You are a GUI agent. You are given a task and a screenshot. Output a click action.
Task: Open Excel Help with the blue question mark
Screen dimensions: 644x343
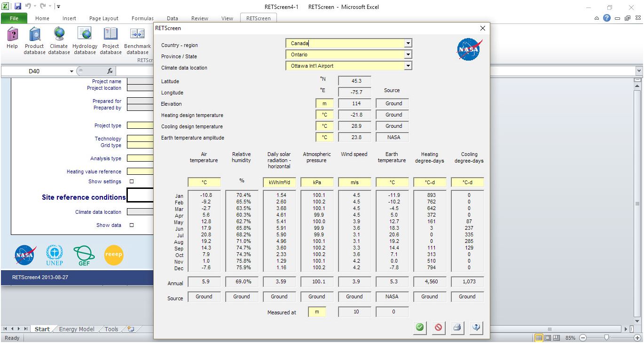tap(607, 18)
